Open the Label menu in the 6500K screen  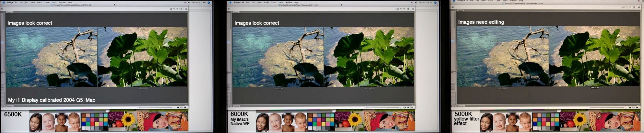(47, 2)
